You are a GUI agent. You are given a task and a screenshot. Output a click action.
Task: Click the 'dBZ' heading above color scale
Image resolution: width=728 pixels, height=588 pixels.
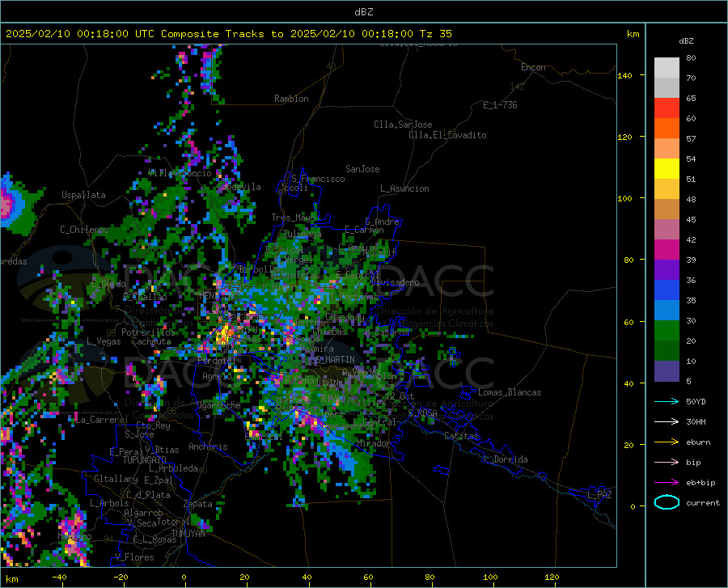point(686,40)
